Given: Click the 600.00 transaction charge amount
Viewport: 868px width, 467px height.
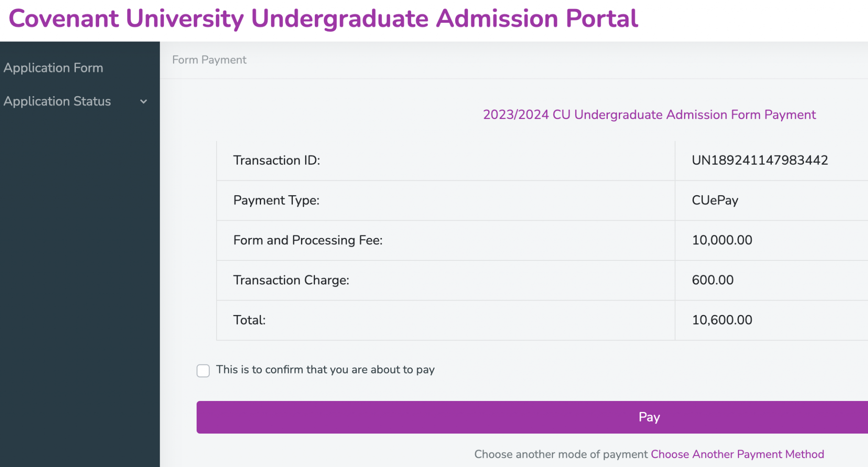Looking at the screenshot, I should click(712, 280).
